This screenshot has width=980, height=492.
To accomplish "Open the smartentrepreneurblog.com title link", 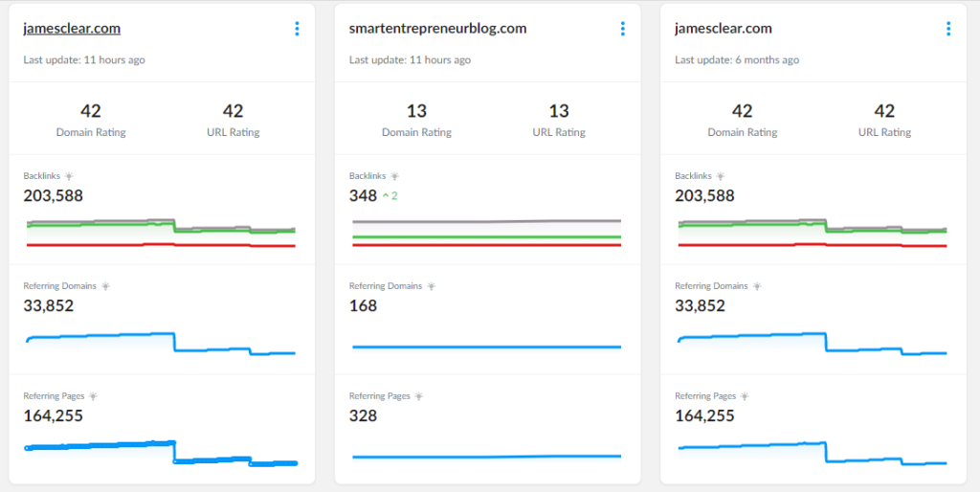I will pyautogui.click(x=437, y=29).
